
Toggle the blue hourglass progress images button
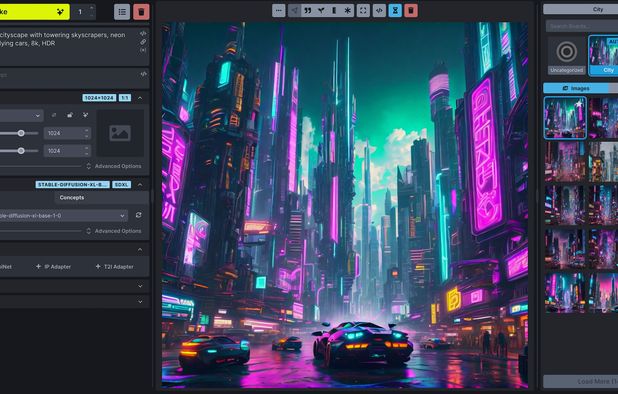click(x=395, y=11)
